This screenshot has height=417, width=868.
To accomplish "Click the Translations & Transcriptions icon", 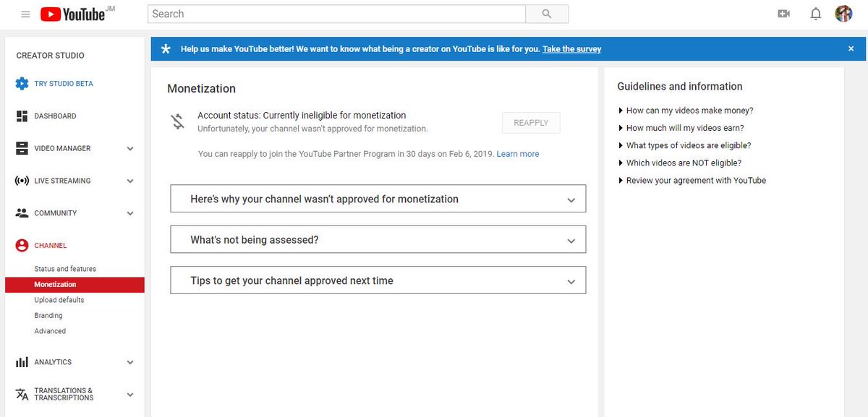I will [22, 394].
